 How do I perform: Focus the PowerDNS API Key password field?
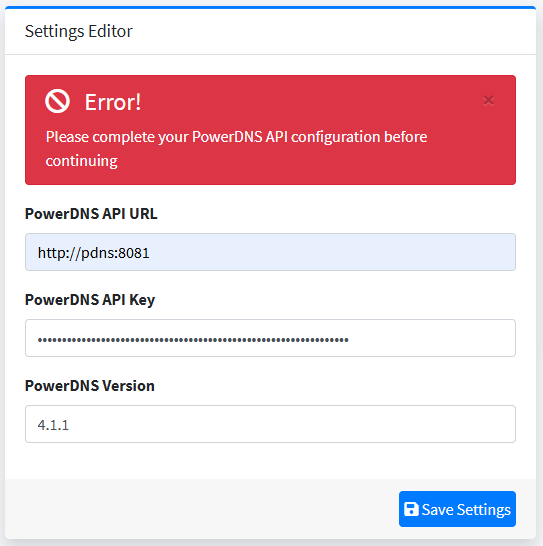coord(270,338)
